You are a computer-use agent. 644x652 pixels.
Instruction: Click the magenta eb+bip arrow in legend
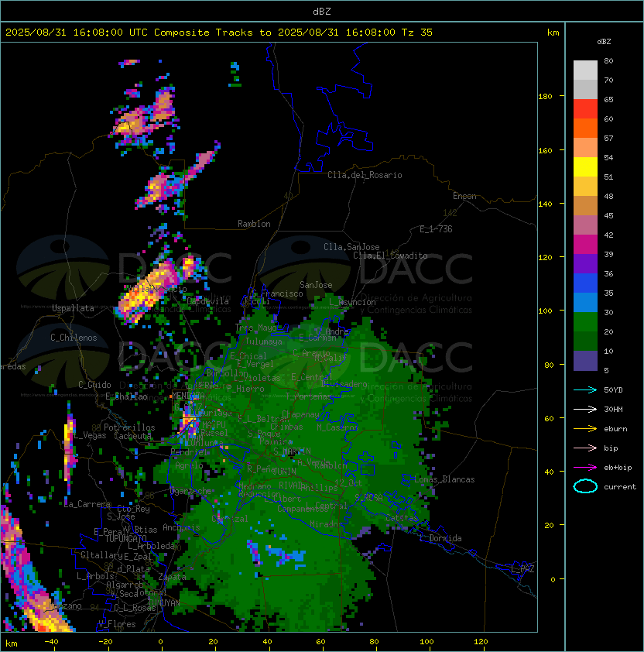pyautogui.click(x=585, y=468)
